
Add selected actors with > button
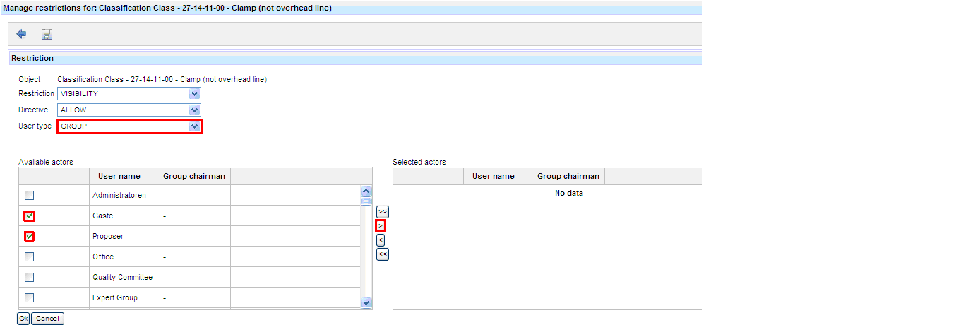coord(381,225)
